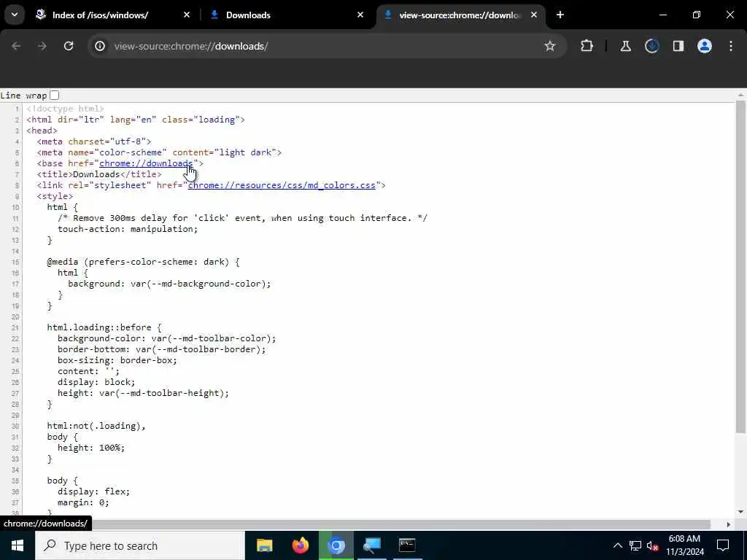The width and height of the screenshot is (747, 560).
Task: Open the network tray icon
Action: 635,545
